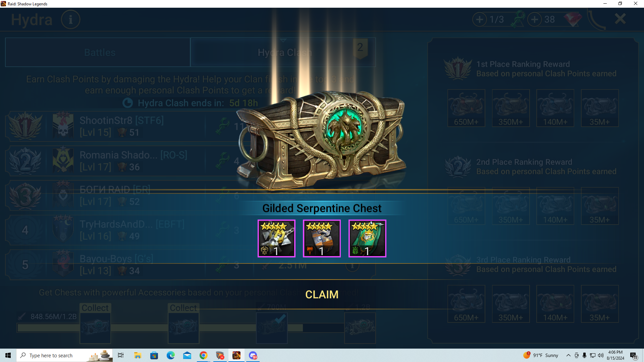
Task: Select the green banner accessory reward
Action: pyautogui.click(x=367, y=238)
